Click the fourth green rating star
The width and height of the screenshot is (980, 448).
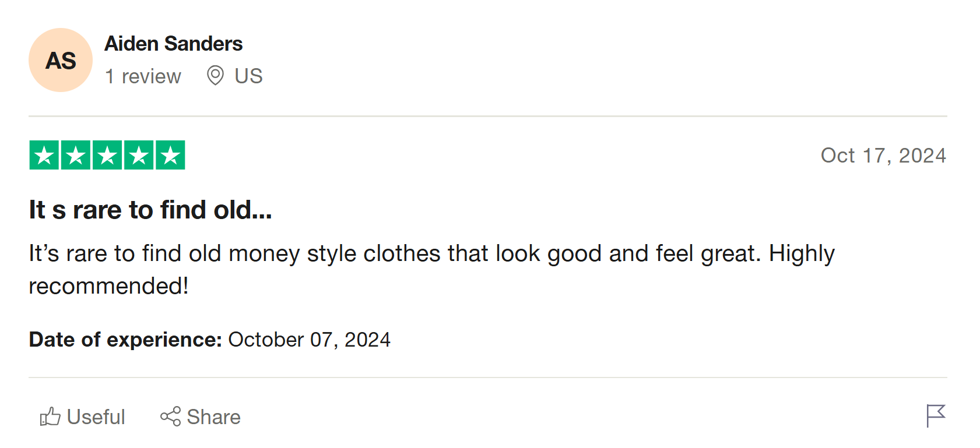tap(139, 155)
